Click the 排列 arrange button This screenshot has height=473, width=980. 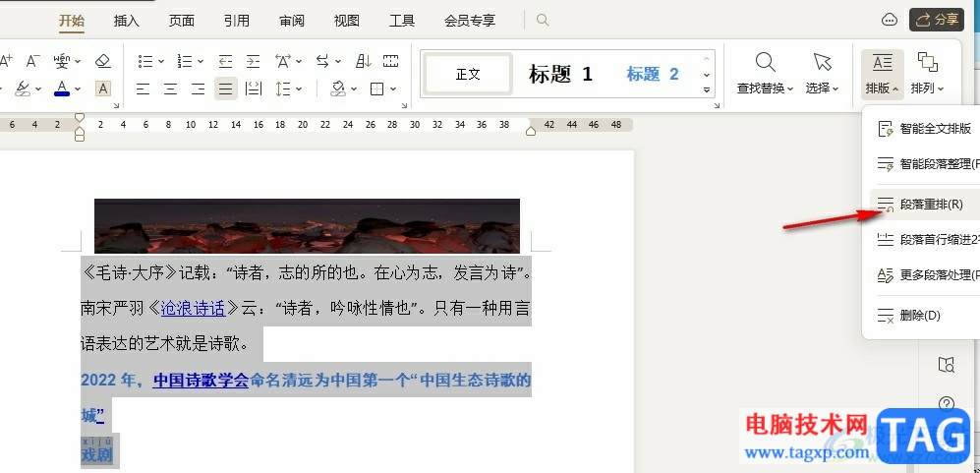click(x=928, y=74)
